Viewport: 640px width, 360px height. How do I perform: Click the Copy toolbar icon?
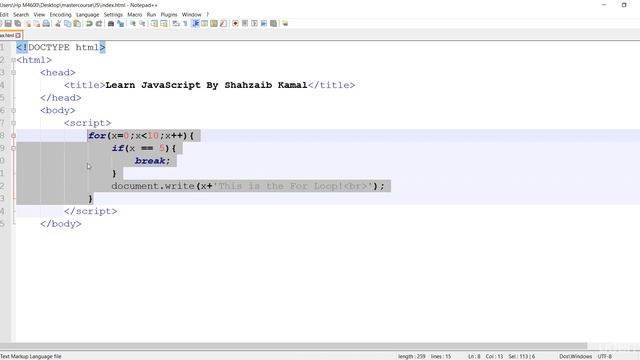tap(67, 24)
